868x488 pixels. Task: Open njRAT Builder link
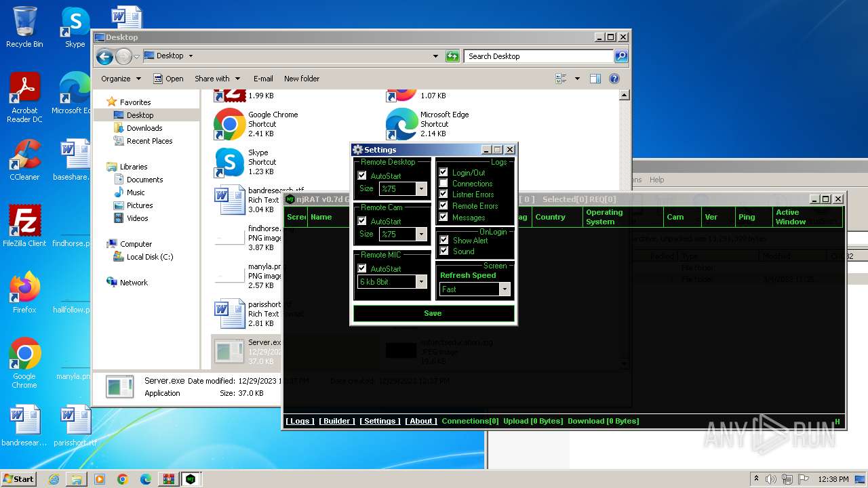[x=337, y=421]
